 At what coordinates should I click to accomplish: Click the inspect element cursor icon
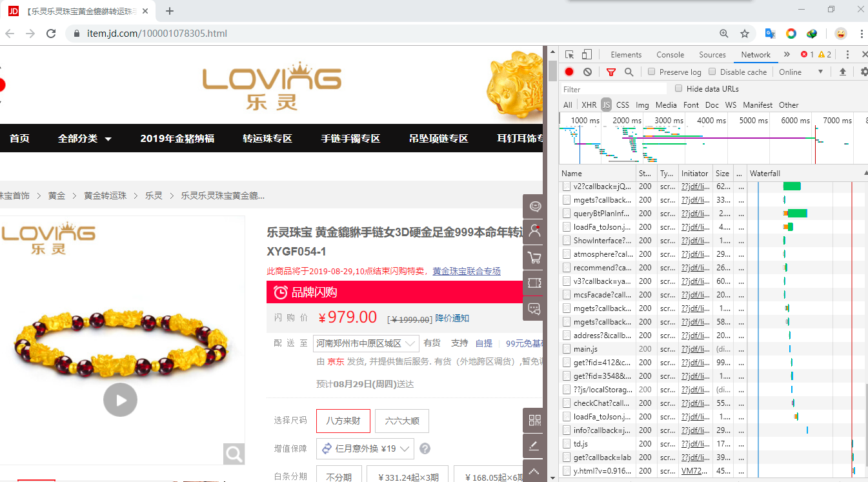click(569, 55)
